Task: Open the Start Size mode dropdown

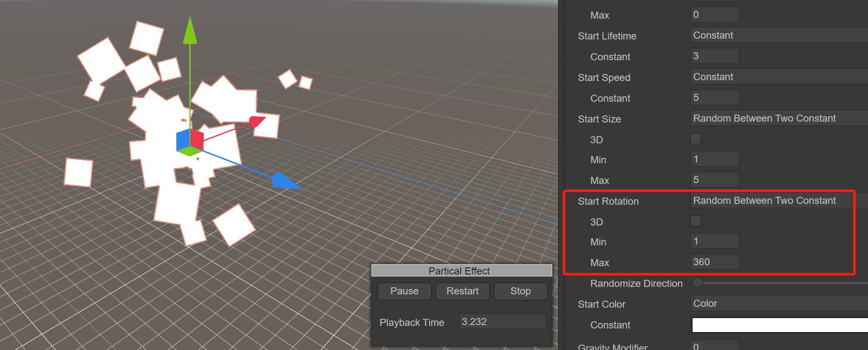Action: (778, 118)
